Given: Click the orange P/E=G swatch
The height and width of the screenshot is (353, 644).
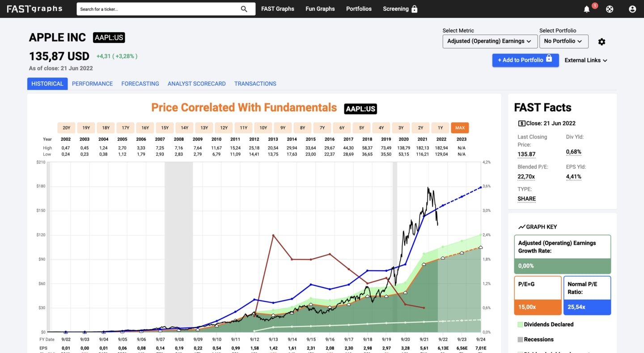Looking at the screenshot, I should tap(538, 306).
